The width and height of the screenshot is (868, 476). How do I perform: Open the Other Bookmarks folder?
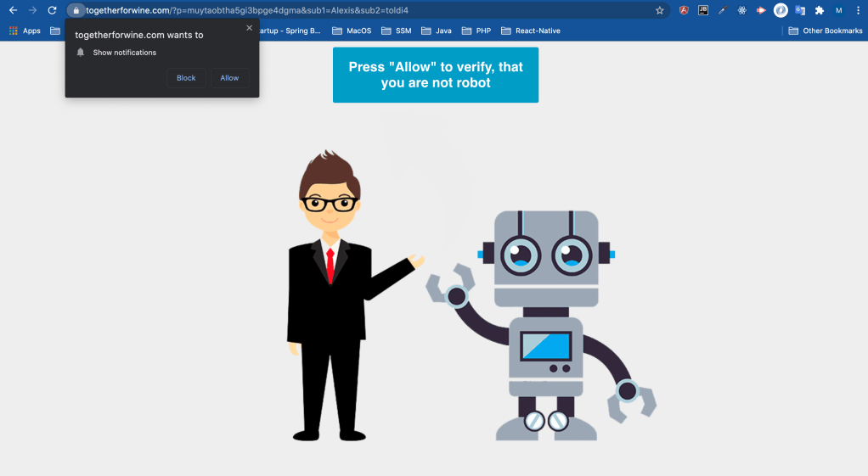pos(825,31)
